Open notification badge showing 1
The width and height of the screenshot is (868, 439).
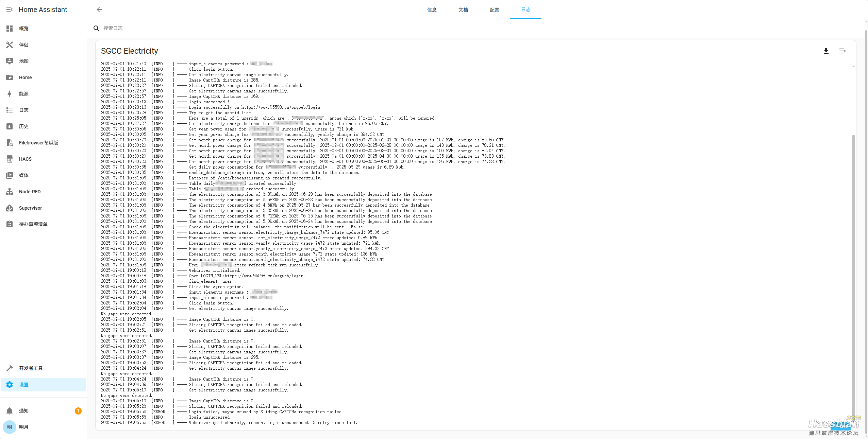click(x=78, y=411)
